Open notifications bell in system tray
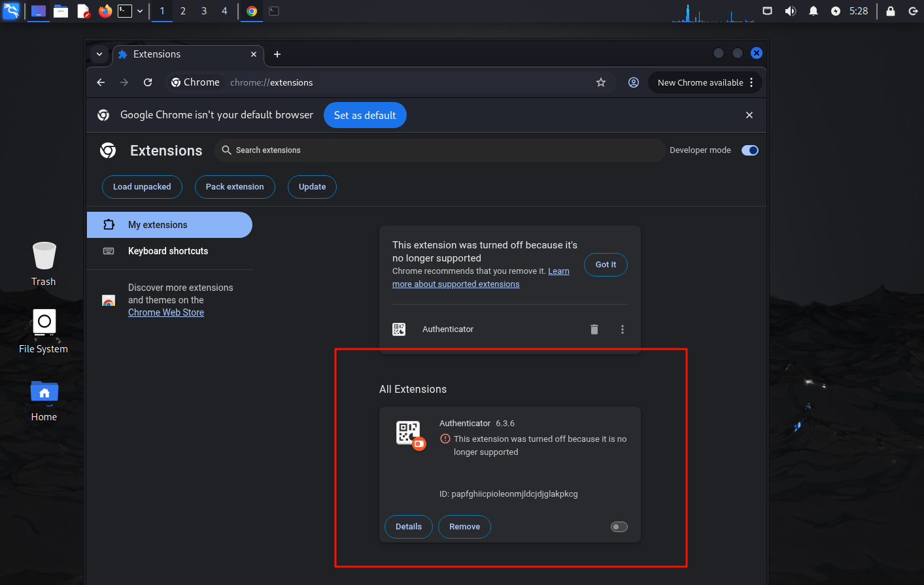Viewport: 924px width, 585px height. (x=813, y=11)
